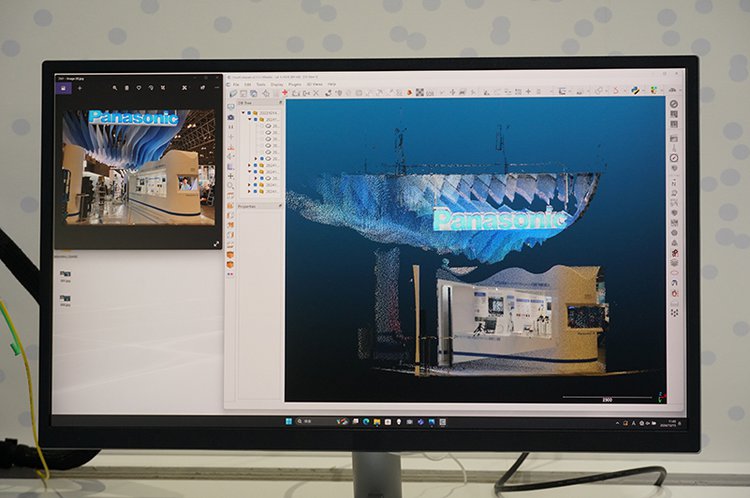Screen dimensions: 750x498
Task: Select the upper jpg thumbnail below Photos window
Action: click(x=65, y=275)
